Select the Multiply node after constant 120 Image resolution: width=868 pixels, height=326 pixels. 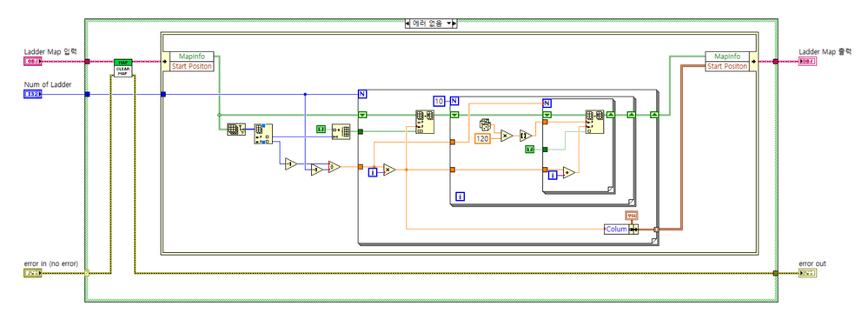point(507,136)
